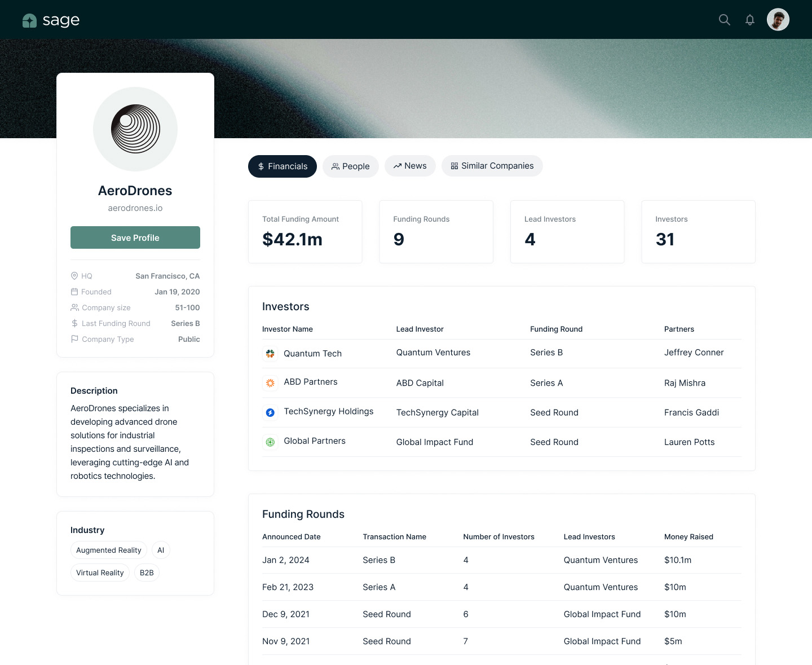Click partner Raj Mishra
812x665 pixels.
click(x=685, y=383)
